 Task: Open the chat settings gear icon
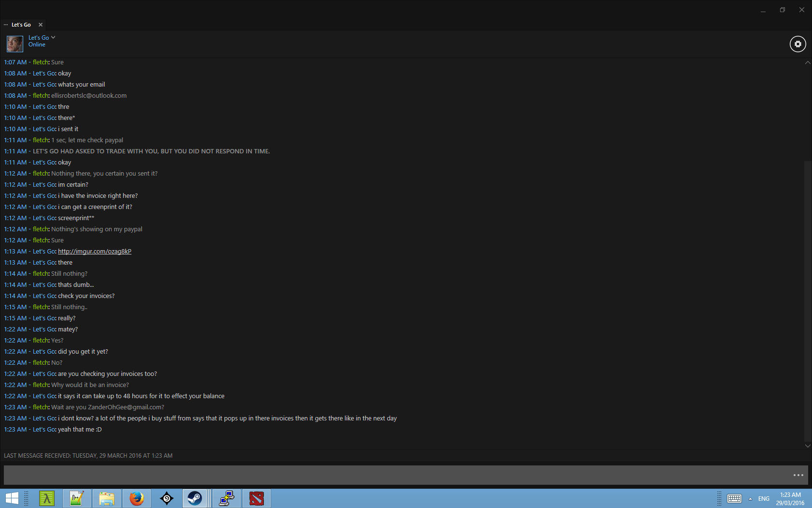click(x=797, y=44)
